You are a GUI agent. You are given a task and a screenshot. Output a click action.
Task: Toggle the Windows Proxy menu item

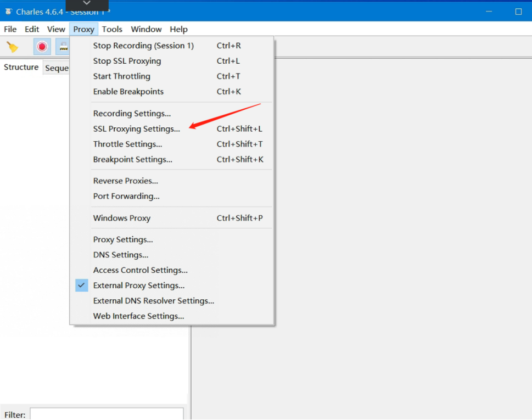pos(172,218)
